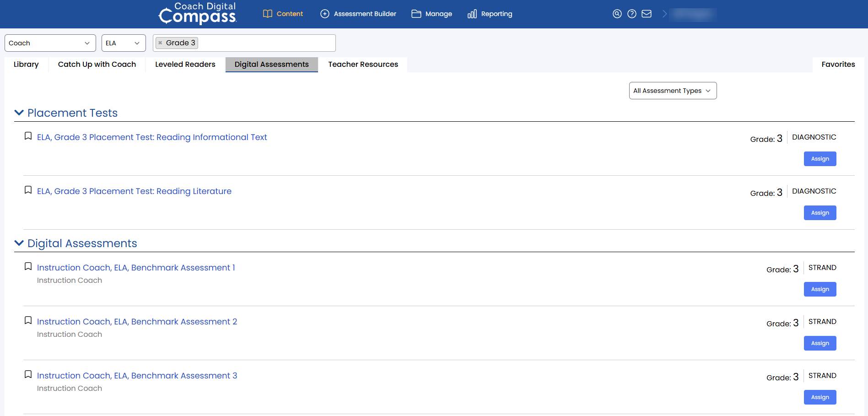Open Instruction Coach ELA Benchmark Assessment 2 link
The image size is (868, 416).
click(x=137, y=322)
